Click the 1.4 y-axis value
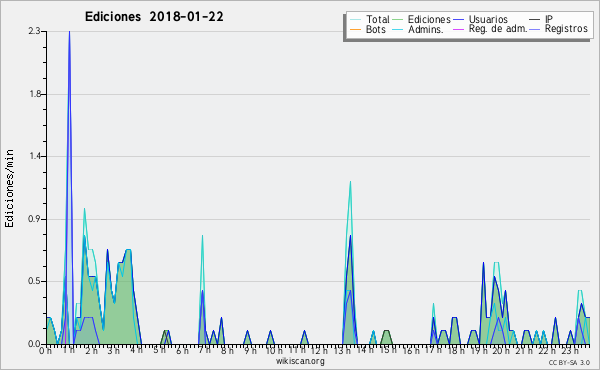Viewport: 600px width, 370px height. pyautogui.click(x=34, y=156)
